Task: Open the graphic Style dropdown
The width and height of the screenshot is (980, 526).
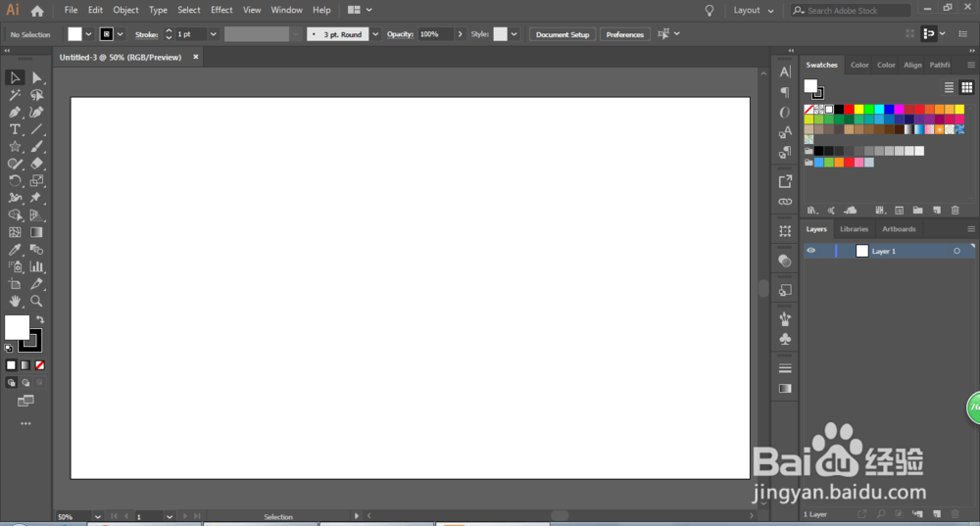Action: [514, 34]
